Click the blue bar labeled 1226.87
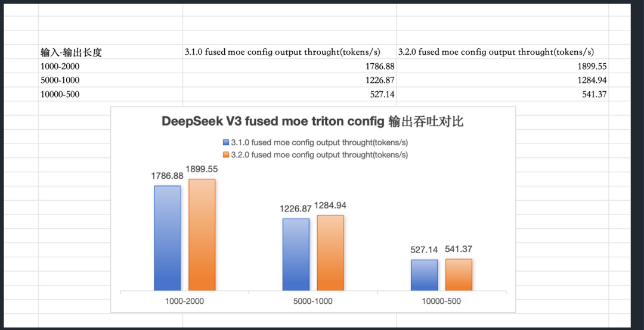This screenshot has width=644, height=330. coord(296,254)
